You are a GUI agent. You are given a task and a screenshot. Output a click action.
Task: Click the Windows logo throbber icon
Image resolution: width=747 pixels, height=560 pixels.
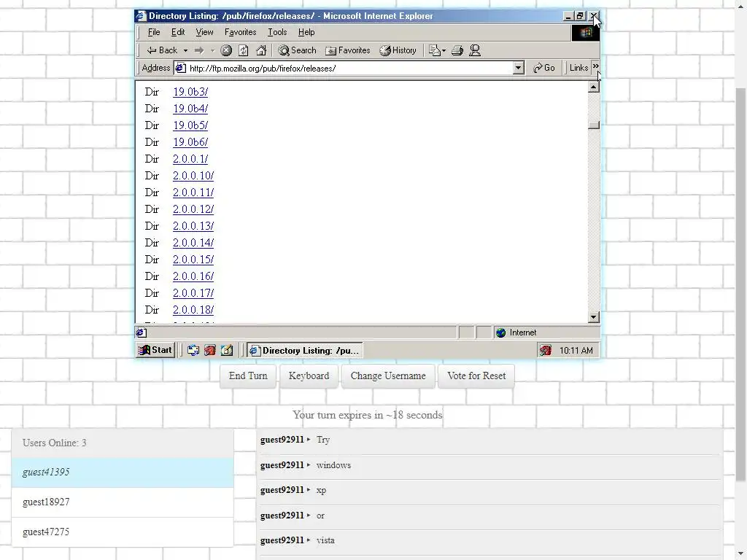coord(586,32)
